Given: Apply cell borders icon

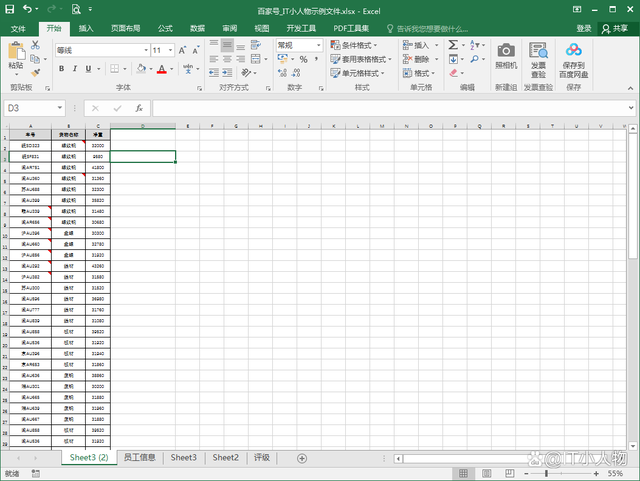Looking at the screenshot, I should pyautogui.click(x=115, y=69).
